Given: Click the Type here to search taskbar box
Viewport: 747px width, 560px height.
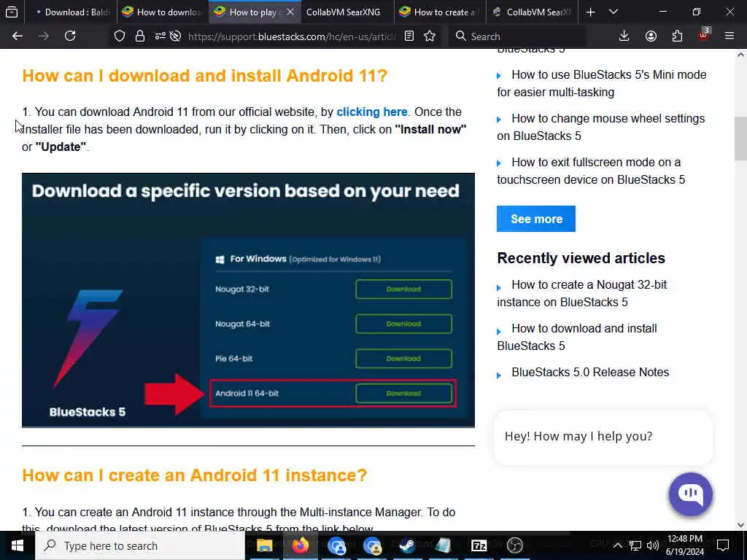Looking at the screenshot, I should [140, 545].
